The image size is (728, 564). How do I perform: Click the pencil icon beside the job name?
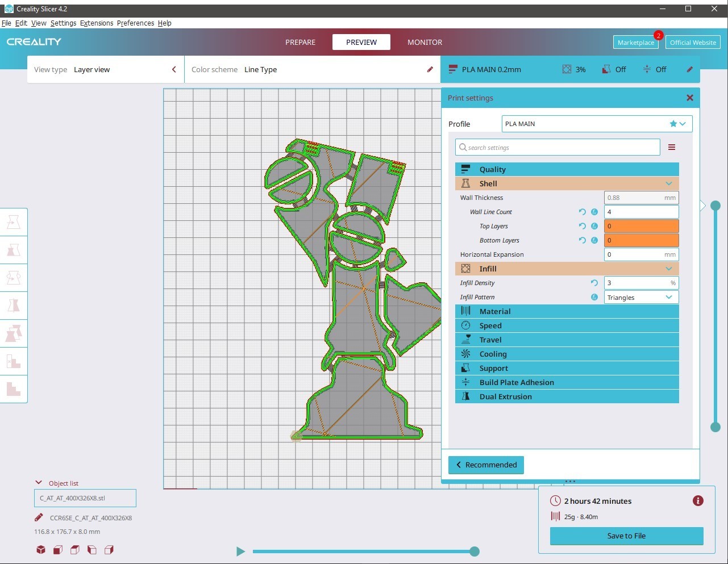tap(39, 517)
